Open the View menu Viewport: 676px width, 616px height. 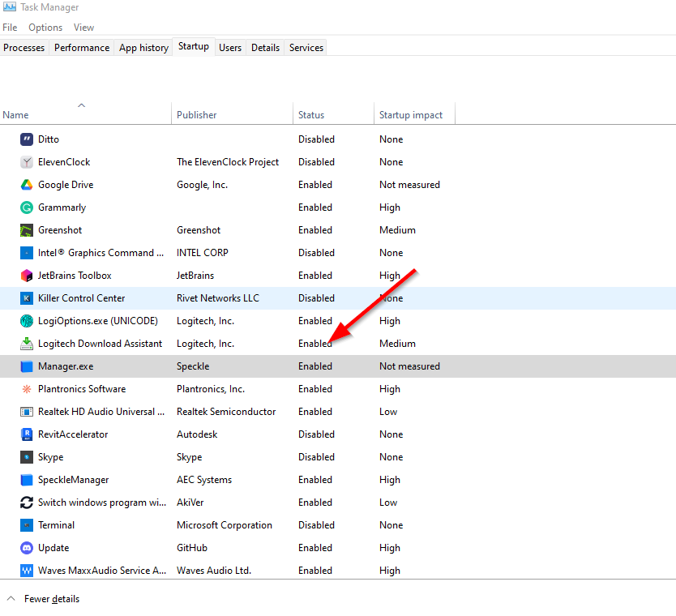83,28
